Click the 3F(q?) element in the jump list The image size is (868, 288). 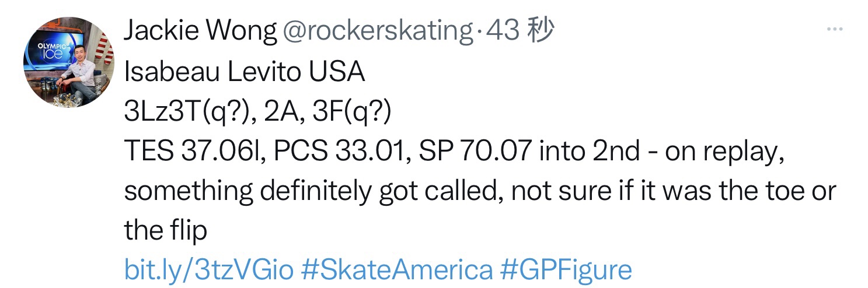pyautogui.click(x=351, y=111)
